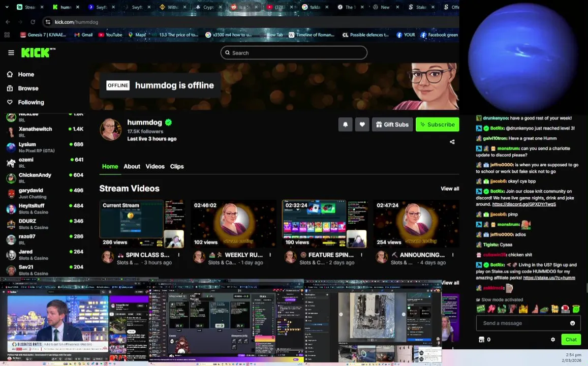Click the drunkenyoo username in chat

[x=496, y=118]
